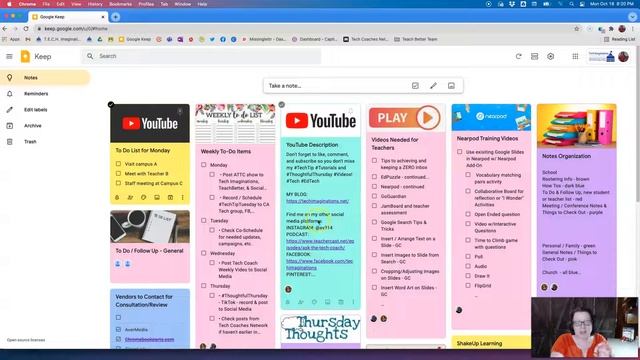Open the Bookmarks menu in menu bar
This screenshot has width=640, height=360.
coord(120,4)
